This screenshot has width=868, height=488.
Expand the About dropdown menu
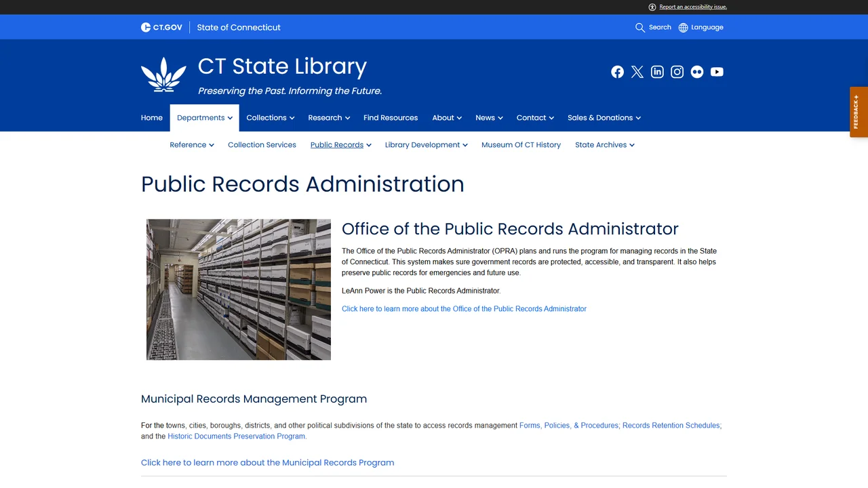[447, 118]
